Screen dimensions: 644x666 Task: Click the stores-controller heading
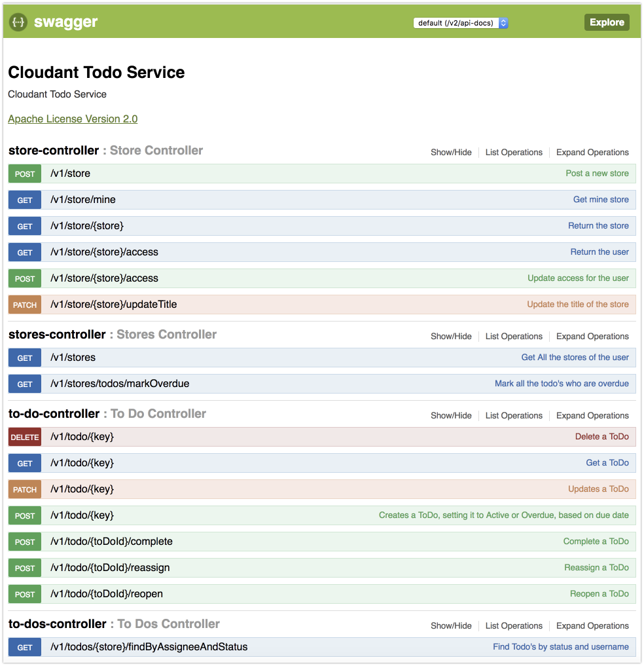point(57,334)
